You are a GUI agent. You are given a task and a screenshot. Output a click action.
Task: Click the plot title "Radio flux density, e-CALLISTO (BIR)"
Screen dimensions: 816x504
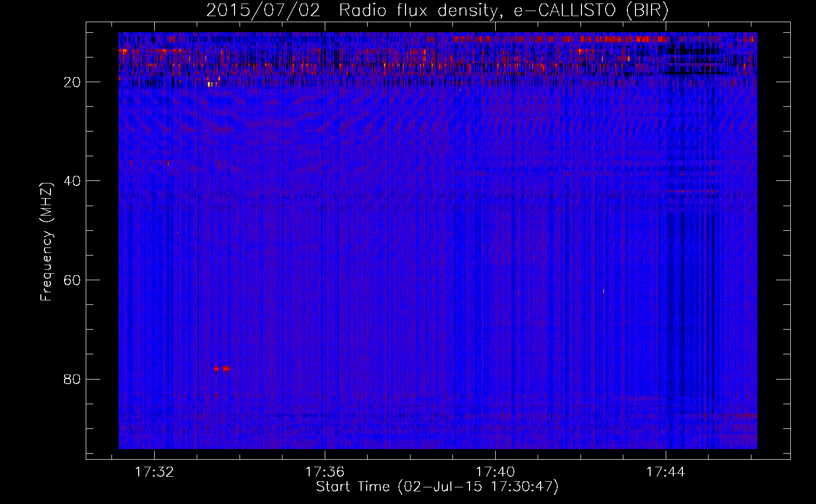(x=503, y=11)
